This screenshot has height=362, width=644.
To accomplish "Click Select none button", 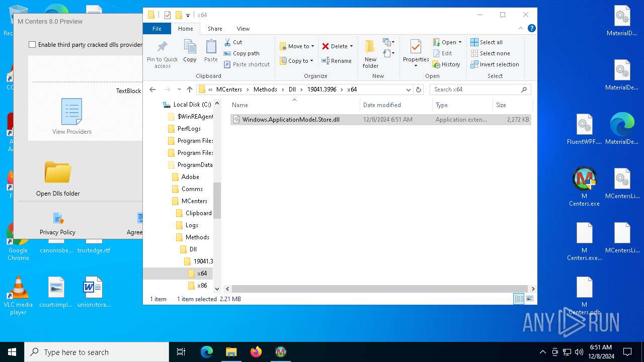I will click(491, 53).
